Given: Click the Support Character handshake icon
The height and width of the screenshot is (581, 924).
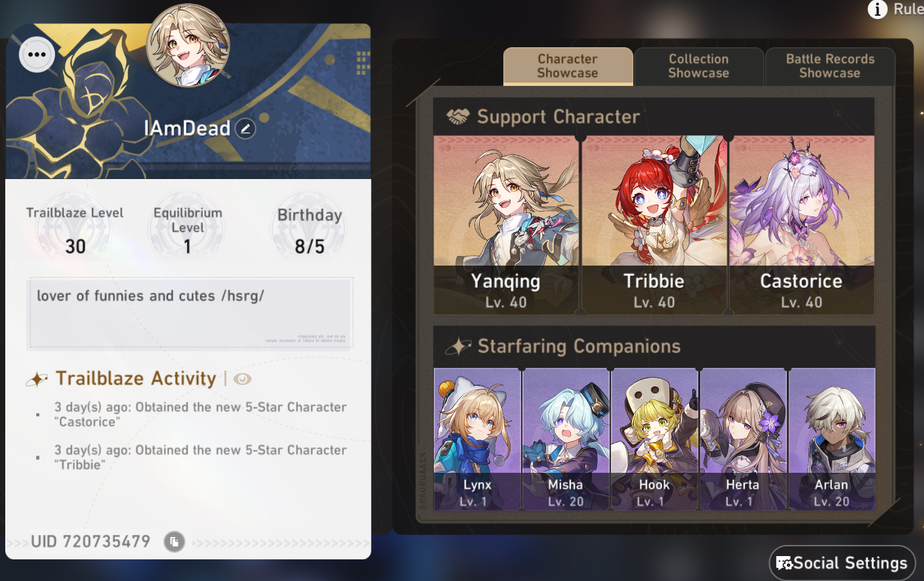Looking at the screenshot, I should (458, 117).
